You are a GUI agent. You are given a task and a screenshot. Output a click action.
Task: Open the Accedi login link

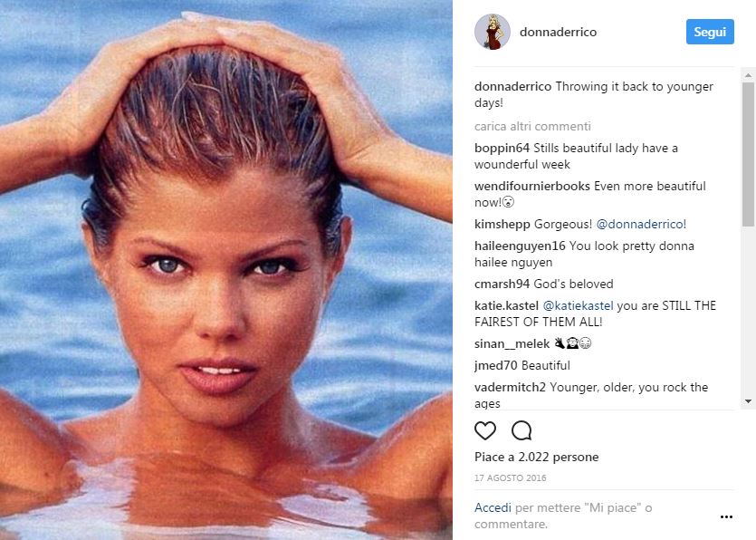coord(493,507)
